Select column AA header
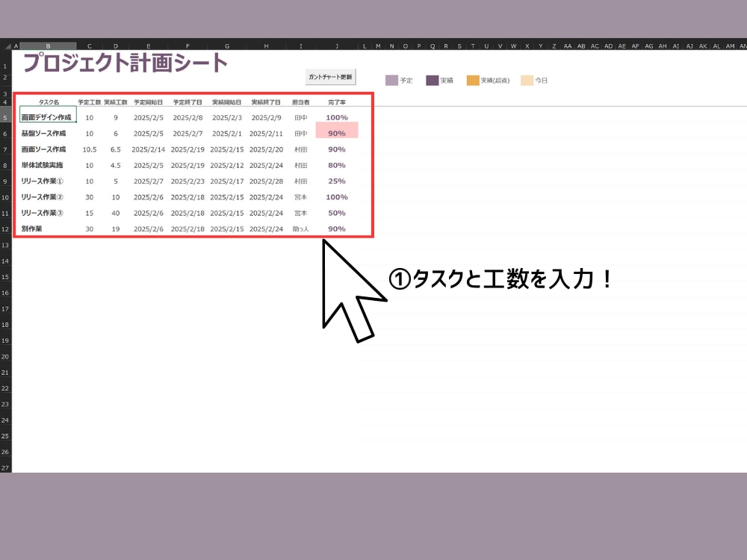This screenshot has width=747, height=560. click(x=568, y=46)
